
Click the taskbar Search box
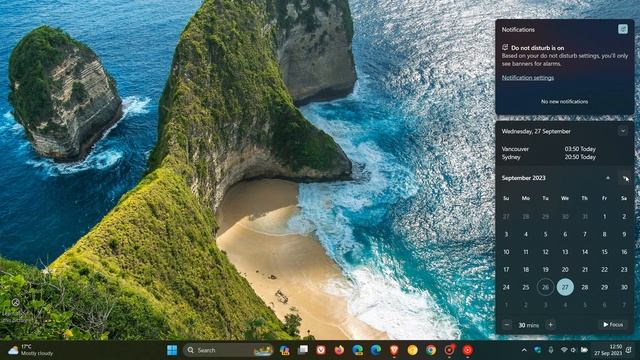click(229, 350)
